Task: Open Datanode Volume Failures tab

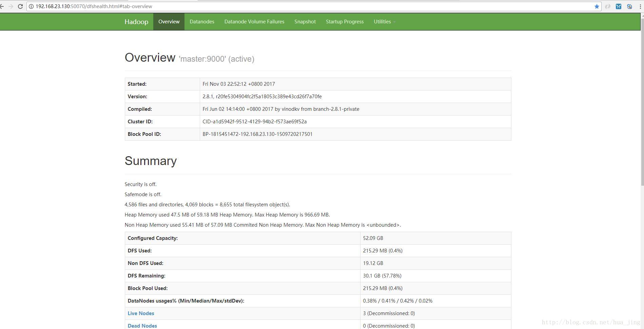Action: coord(254,22)
